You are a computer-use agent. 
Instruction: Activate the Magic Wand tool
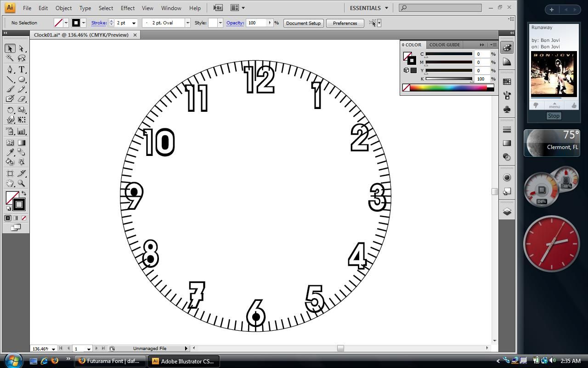point(10,58)
